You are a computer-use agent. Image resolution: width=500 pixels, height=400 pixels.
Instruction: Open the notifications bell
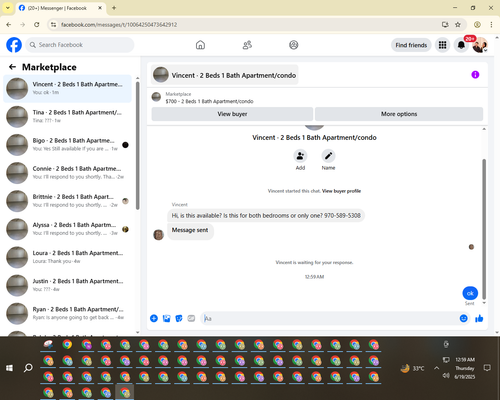point(461,45)
